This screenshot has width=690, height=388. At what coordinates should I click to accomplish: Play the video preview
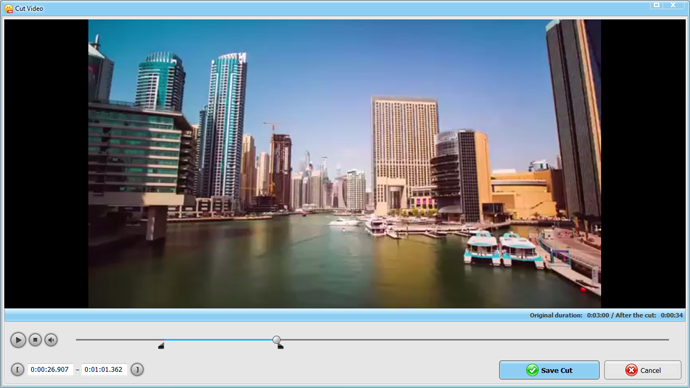[18, 340]
